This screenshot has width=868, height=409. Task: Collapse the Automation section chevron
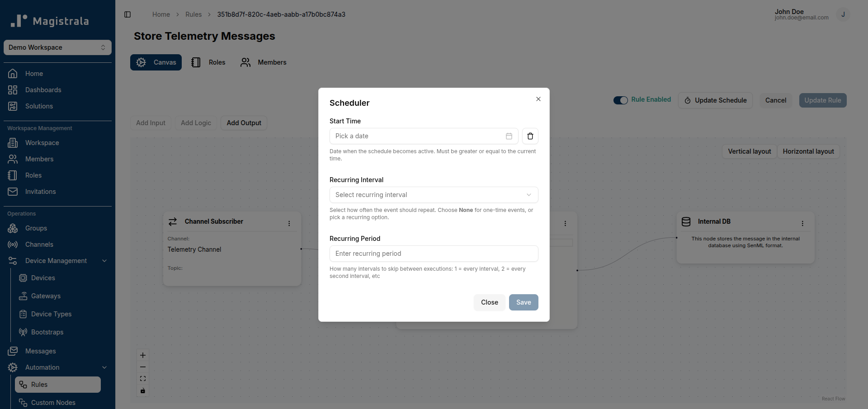(104, 367)
